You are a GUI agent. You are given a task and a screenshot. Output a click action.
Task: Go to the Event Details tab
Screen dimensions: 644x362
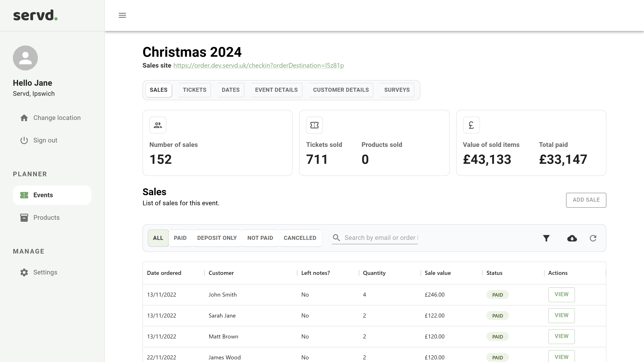click(276, 90)
